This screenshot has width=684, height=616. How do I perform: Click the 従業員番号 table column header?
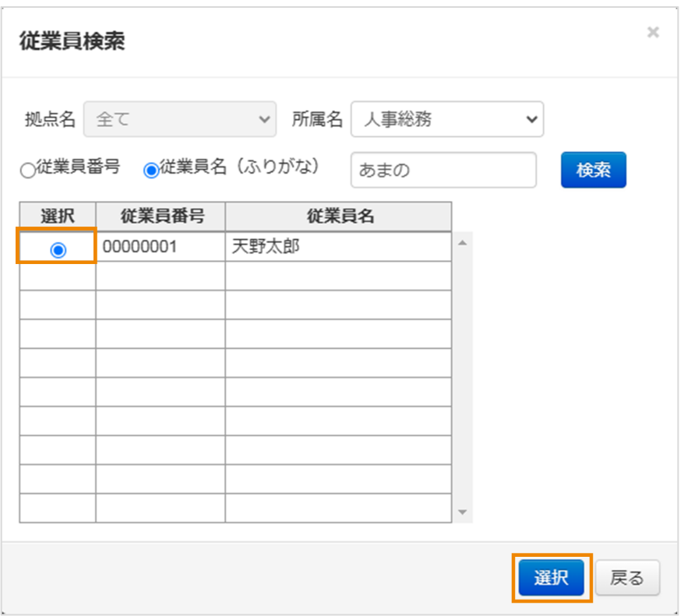tap(160, 216)
